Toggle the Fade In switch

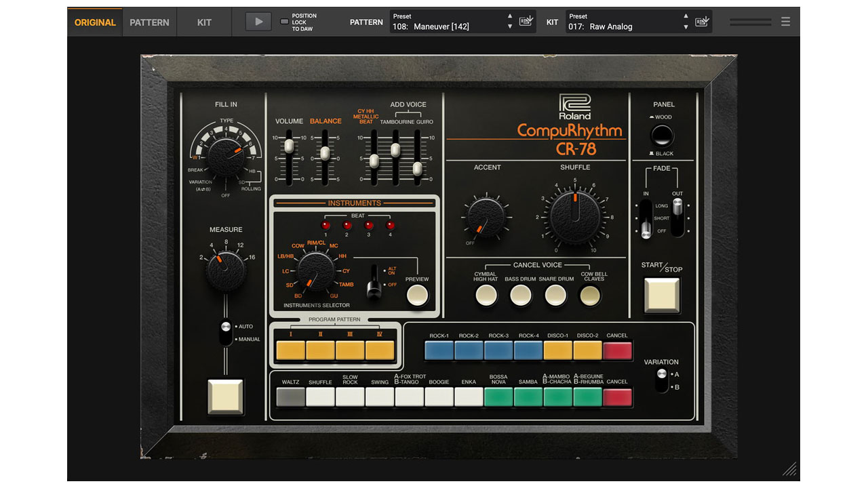646,218
